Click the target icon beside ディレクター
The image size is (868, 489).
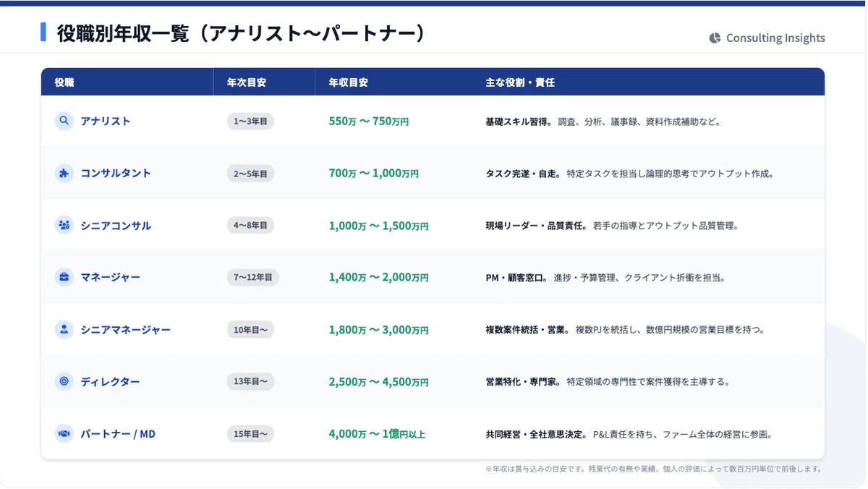(64, 381)
